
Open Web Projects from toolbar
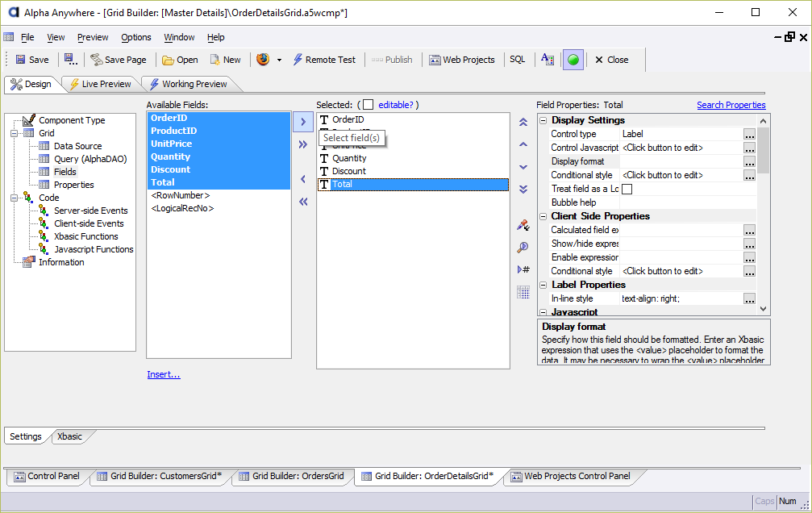(x=462, y=60)
